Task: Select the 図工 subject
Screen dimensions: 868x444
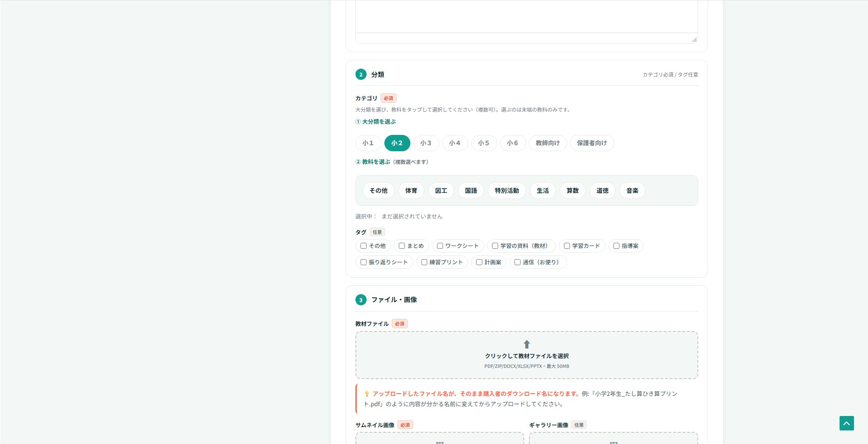Action: (441, 190)
